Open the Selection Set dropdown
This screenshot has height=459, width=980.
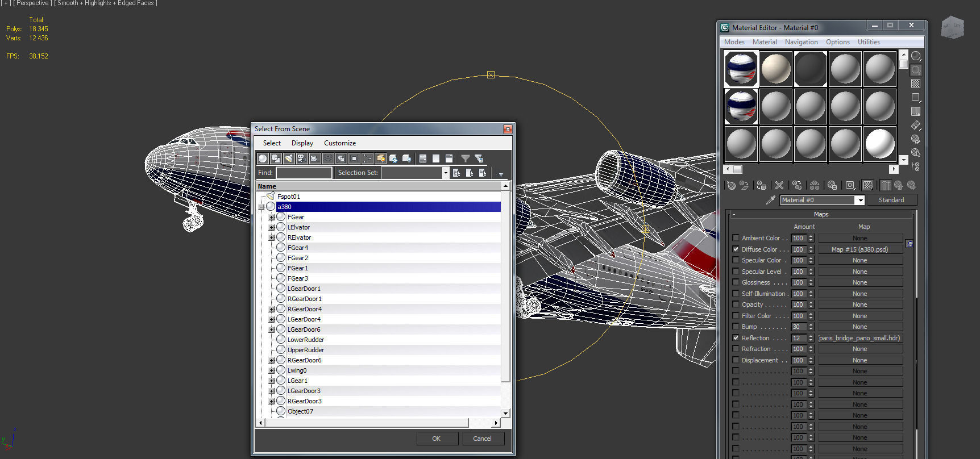(446, 173)
